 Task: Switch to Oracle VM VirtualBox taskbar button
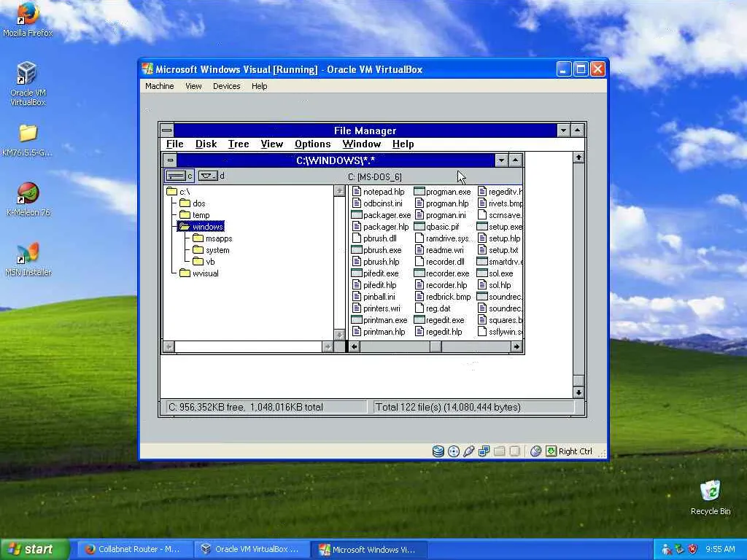(x=252, y=549)
